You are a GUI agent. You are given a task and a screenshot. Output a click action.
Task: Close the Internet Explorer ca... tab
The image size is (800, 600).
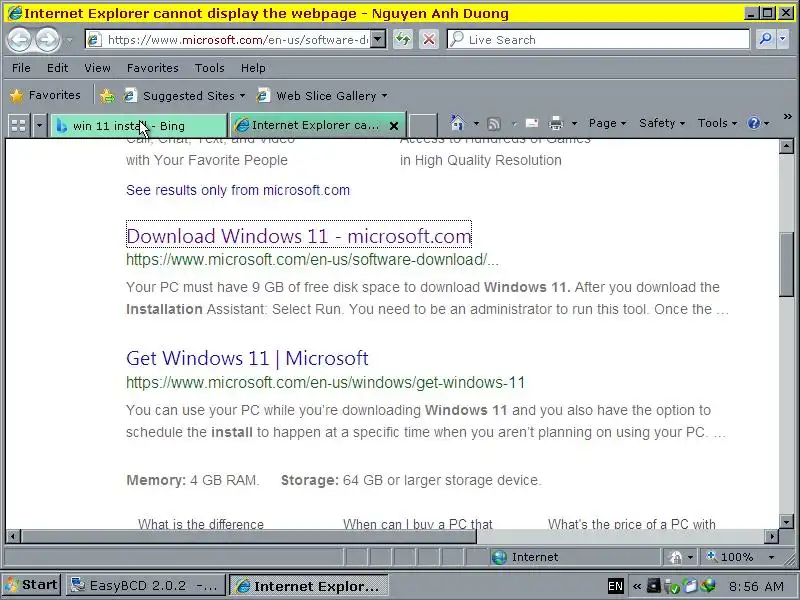point(394,126)
